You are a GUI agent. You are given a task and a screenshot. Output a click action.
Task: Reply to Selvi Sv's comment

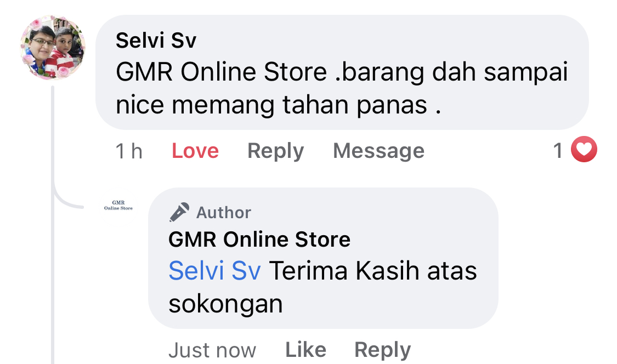[275, 151]
